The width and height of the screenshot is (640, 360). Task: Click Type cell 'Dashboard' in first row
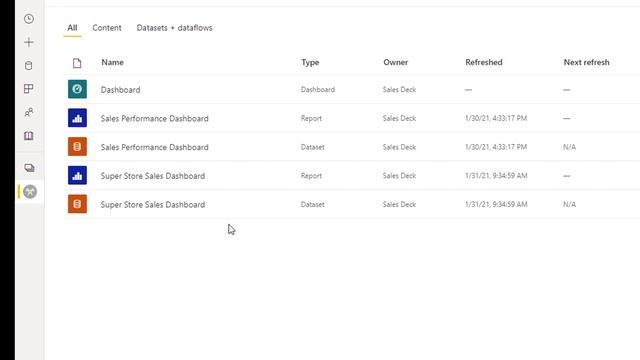pyautogui.click(x=318, y=89)
